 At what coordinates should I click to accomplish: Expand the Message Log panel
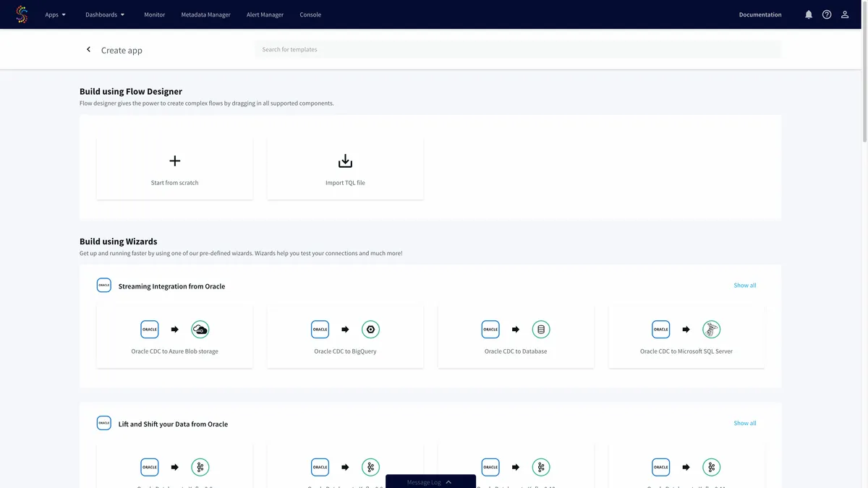[x=430, y=481]
